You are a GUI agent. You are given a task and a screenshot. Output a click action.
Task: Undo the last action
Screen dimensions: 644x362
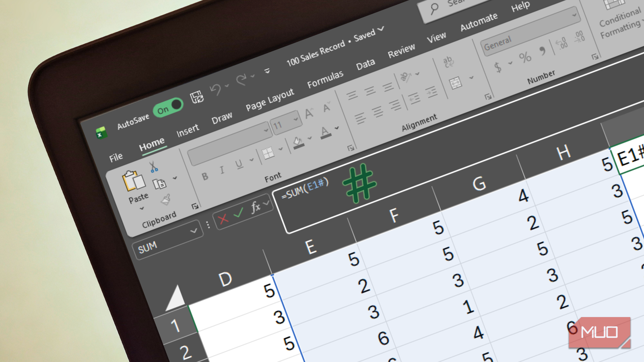pyautogui.click(x=215, y=89)
